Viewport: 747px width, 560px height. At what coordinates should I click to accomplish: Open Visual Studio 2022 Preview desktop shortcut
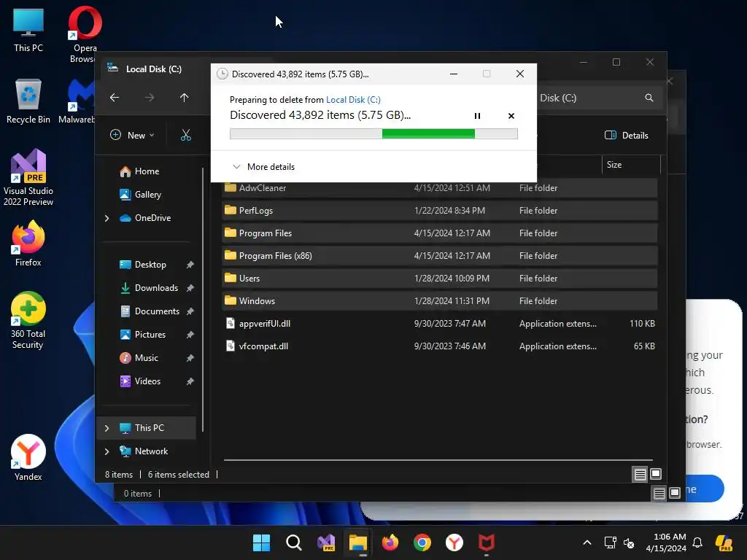tap(28, 178)
